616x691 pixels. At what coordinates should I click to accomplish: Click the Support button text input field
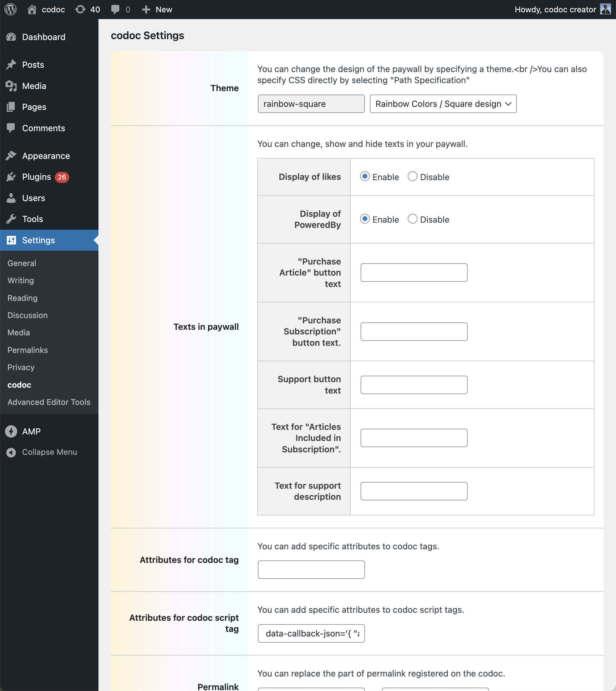(x=414, y=385)
